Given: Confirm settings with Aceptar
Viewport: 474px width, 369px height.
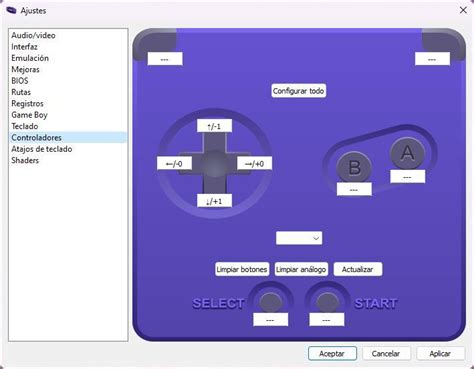Looking at the screenshot, I should 332,353.
